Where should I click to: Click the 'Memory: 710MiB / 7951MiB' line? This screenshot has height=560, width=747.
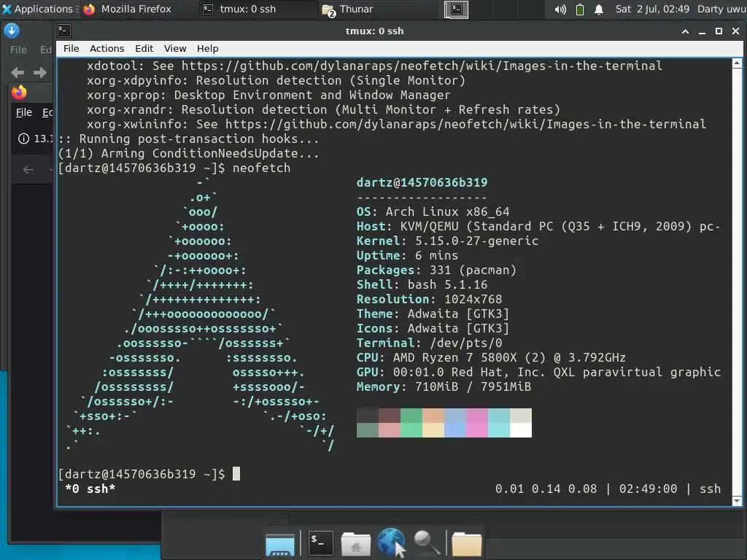point(444,386)
